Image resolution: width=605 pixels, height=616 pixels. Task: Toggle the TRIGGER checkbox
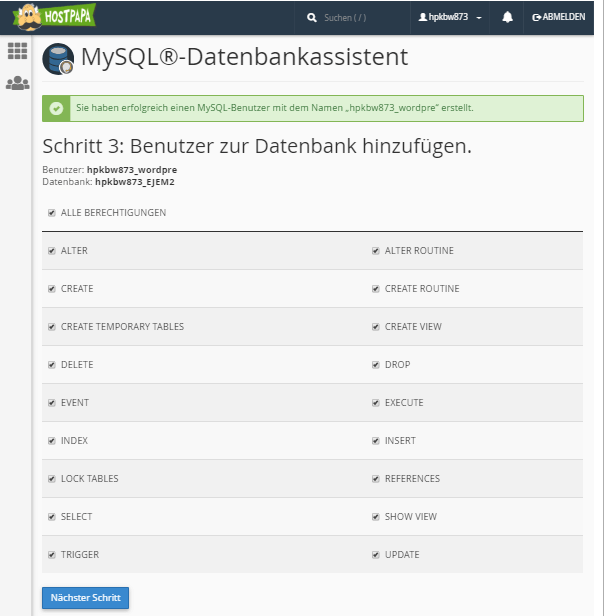pyautogui.click(x=51, y=555)
